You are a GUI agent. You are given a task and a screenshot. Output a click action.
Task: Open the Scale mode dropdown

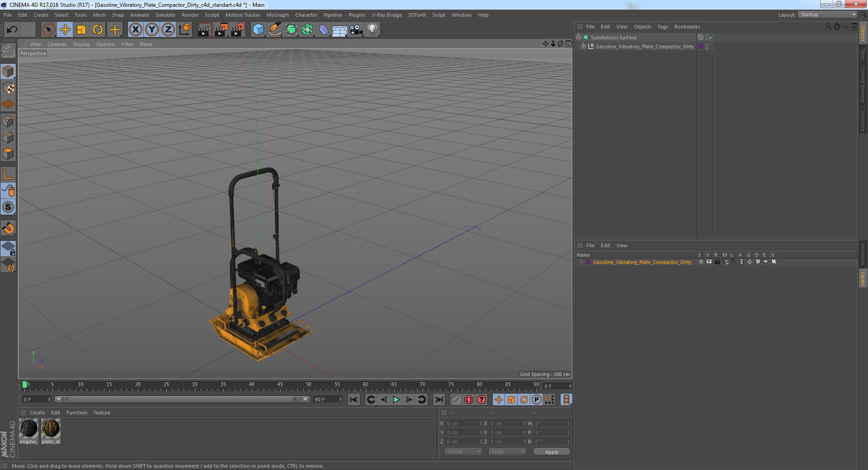(x=507, y=451)
